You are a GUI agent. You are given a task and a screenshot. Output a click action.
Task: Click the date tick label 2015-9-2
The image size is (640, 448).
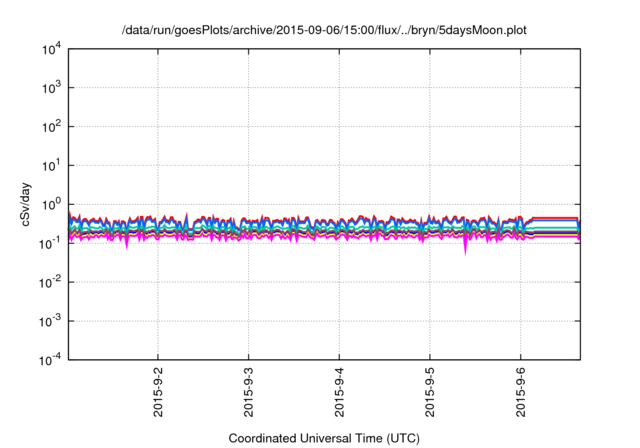click(x=158, y=392)
